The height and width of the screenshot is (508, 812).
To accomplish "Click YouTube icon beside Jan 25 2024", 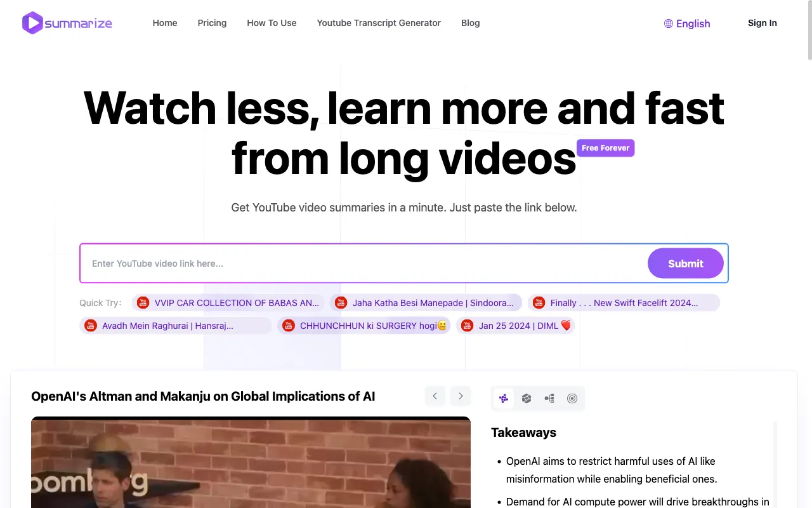I will (x=468, y=326).
